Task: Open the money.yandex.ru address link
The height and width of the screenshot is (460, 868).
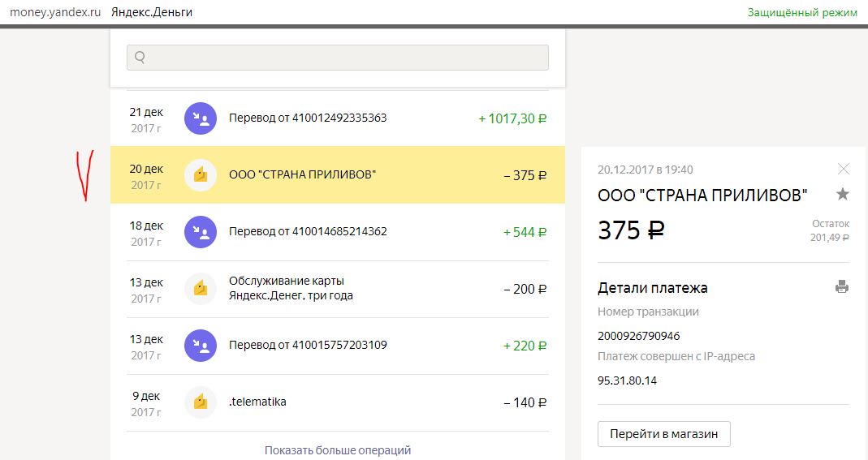Action: pos(55,12)
